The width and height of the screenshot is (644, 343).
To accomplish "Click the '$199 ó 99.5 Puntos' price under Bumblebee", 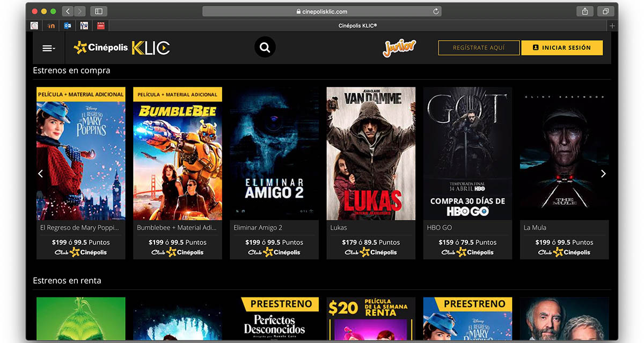I will pyautogui.click(x=178, y=242).
